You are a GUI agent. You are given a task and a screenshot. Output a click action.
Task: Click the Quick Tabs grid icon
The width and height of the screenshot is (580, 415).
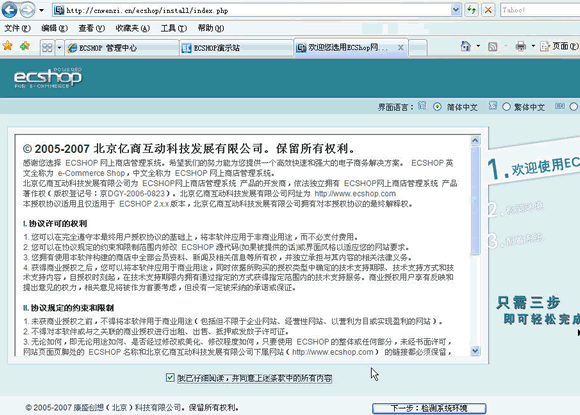(x=47, y=48)
